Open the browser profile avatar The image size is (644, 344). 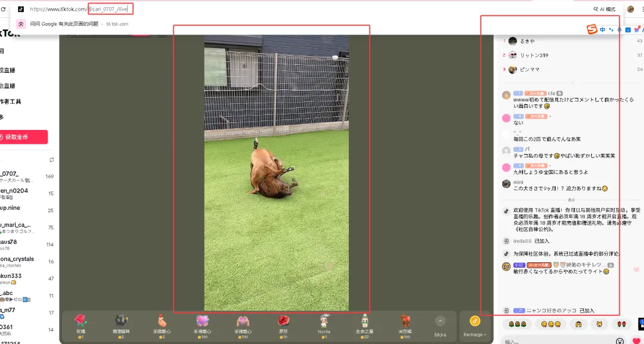pos(630,9)
